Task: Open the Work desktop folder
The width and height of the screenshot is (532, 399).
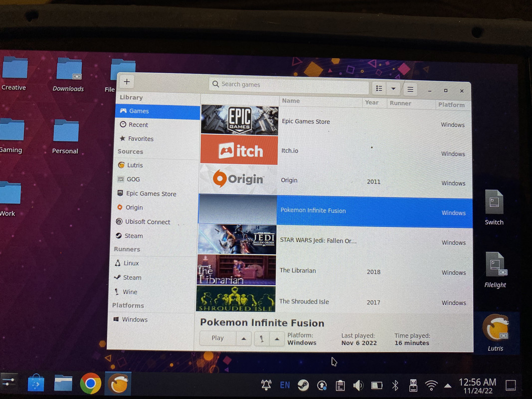Action: point(9,199)
